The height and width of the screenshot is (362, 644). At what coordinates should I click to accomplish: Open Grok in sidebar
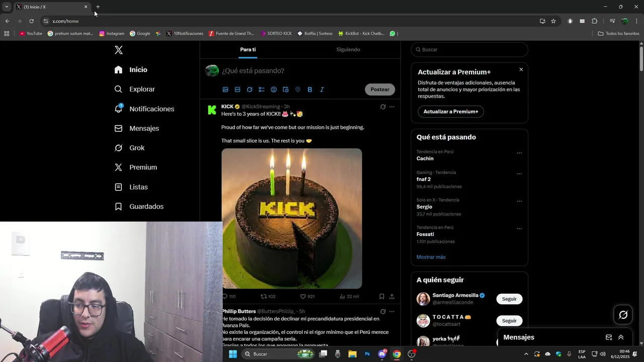point(130,148)
